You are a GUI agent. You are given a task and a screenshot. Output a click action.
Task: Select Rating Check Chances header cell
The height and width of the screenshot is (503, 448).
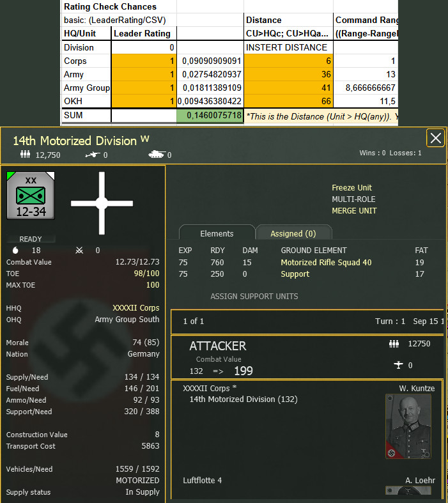click(119, 6)
